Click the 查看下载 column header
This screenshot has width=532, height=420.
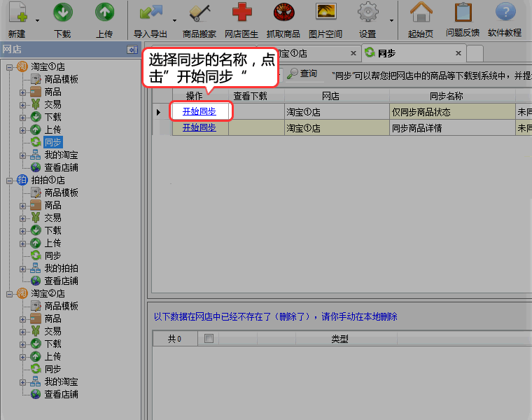point(256,96)
